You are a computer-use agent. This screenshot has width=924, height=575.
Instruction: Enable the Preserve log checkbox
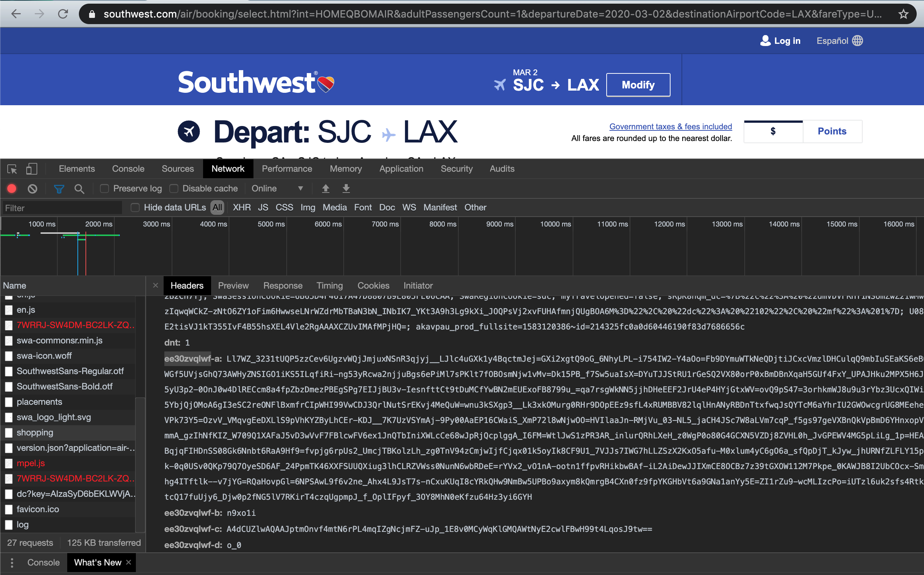104,189
